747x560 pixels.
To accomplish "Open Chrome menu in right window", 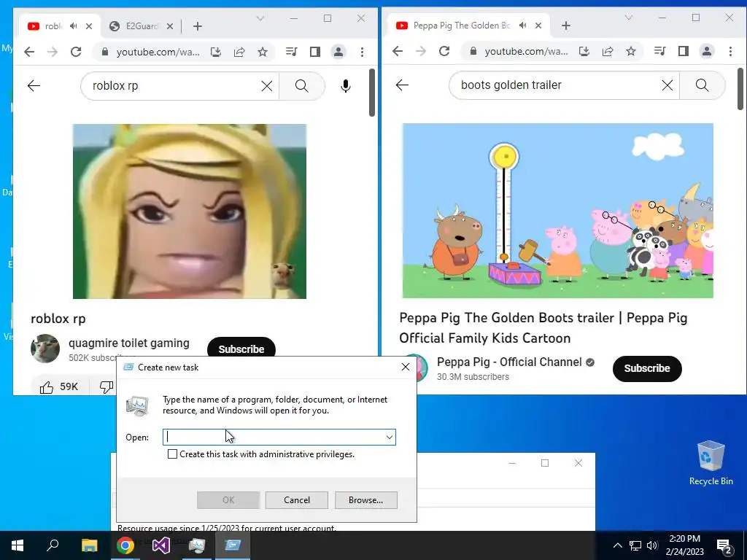I will [x=730, y=51].
